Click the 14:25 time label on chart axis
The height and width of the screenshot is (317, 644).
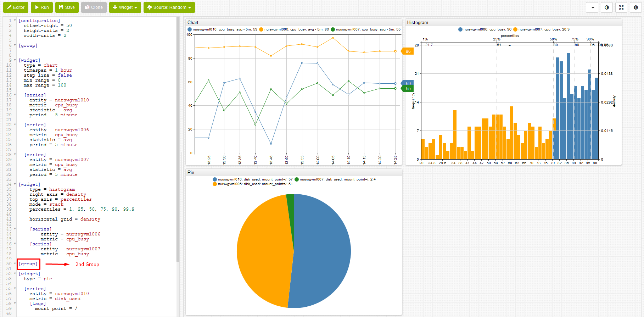[x=395, y=160]
